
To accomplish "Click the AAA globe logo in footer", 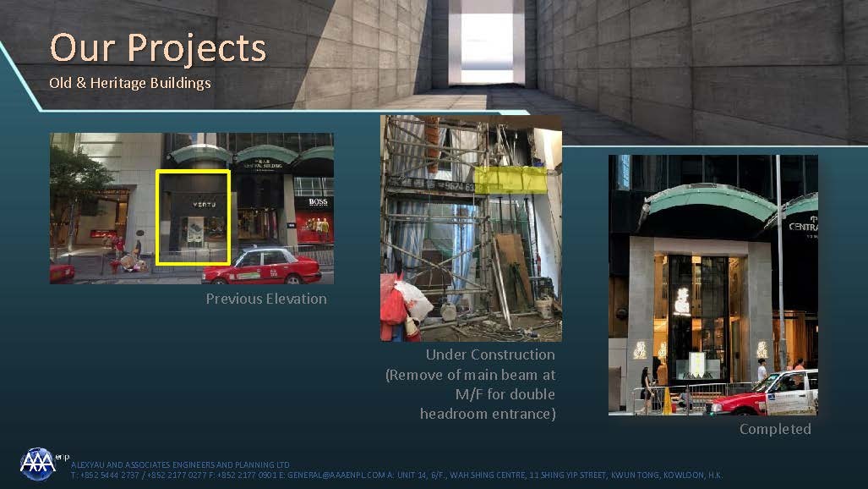I will click(38, 464).
